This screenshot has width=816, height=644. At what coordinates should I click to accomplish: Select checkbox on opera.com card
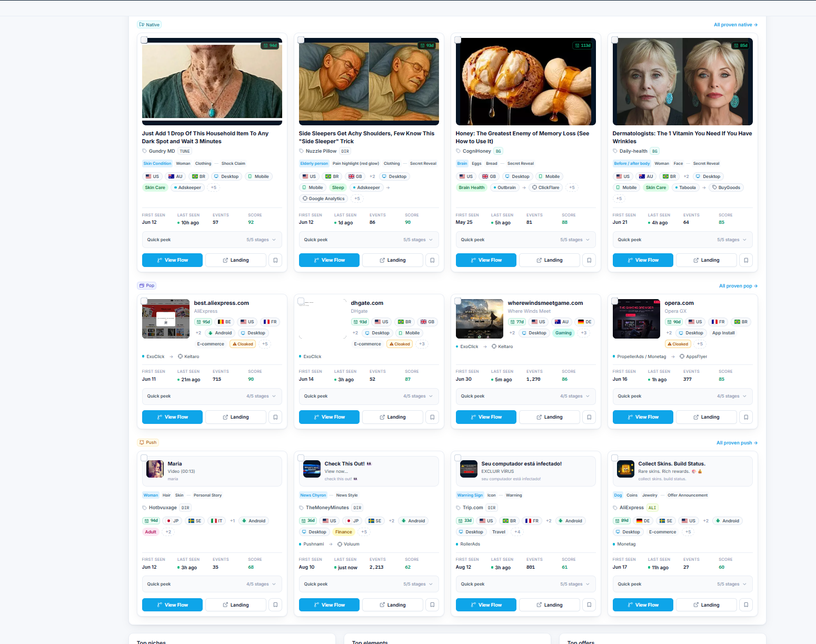click(x=615, y=301)
